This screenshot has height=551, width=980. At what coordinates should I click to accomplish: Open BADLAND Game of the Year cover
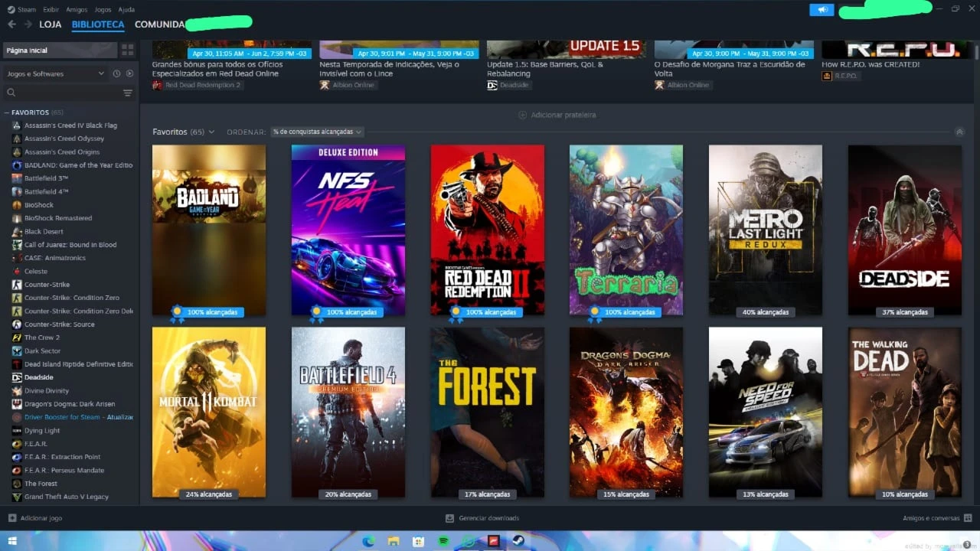pyautogui.click(x=209, y=230)
